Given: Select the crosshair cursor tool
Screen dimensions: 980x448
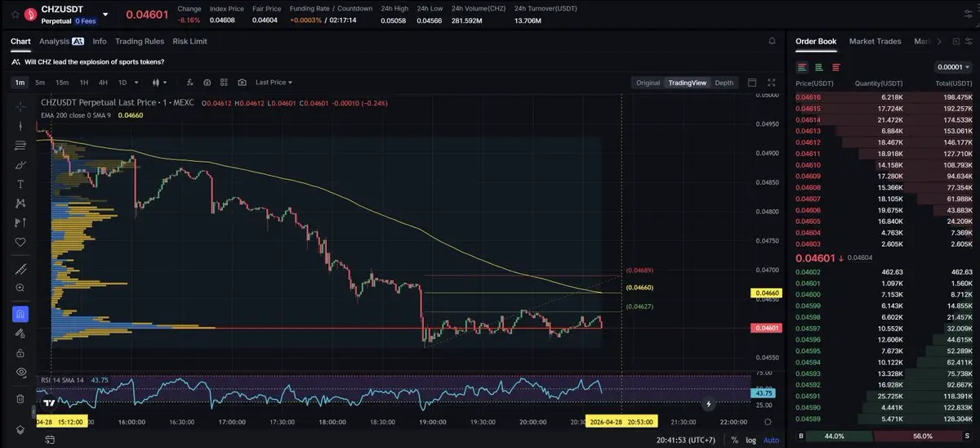Looking at the screenshot, I should (x=20, y=107).
